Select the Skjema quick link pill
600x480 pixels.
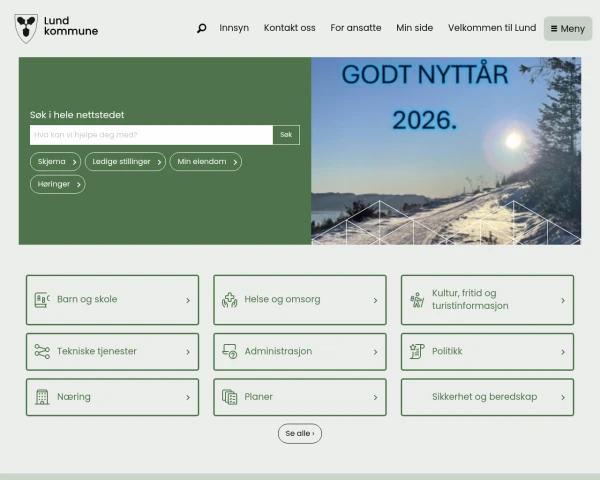[55, 162]
